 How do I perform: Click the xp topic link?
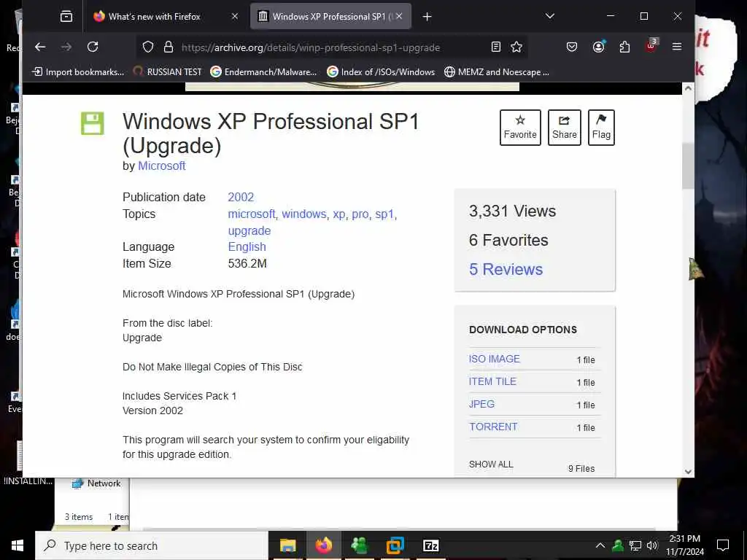(x=338, y=214)
